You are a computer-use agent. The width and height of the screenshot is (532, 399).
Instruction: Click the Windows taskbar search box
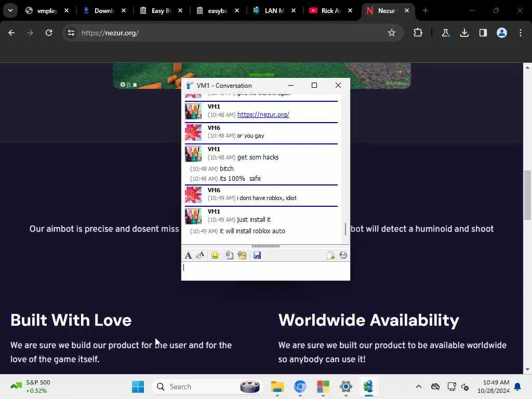pos(207,387)
